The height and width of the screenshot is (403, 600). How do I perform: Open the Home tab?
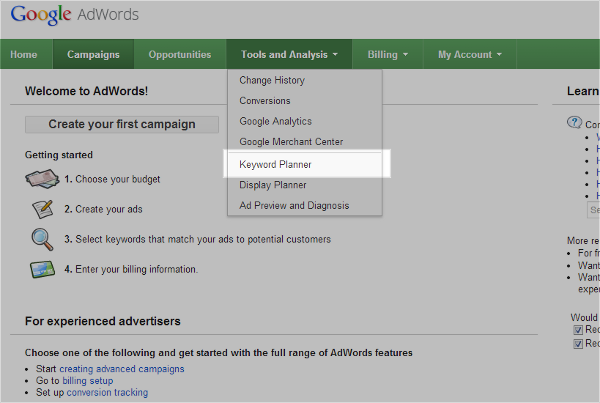pyautogui.click(x=24, y=54)
